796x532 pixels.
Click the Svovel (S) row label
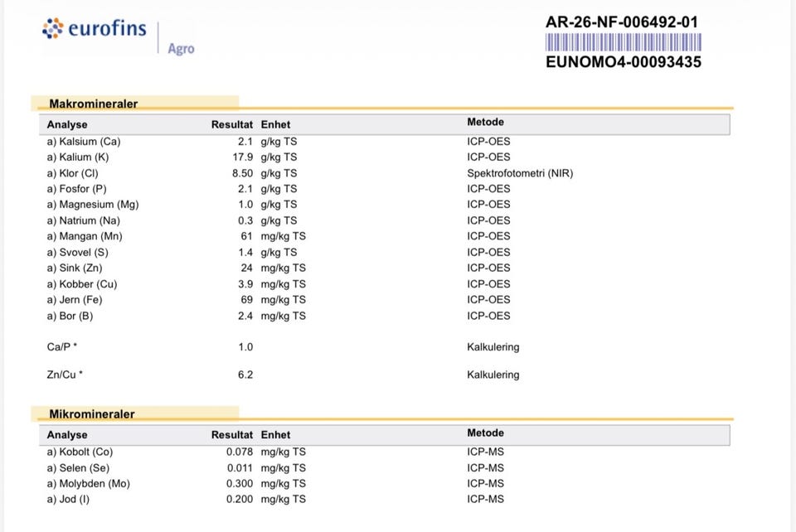click(78, 253)
